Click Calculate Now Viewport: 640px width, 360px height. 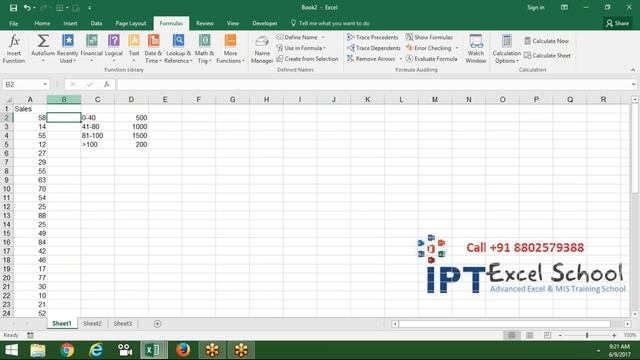coord(547,41)
